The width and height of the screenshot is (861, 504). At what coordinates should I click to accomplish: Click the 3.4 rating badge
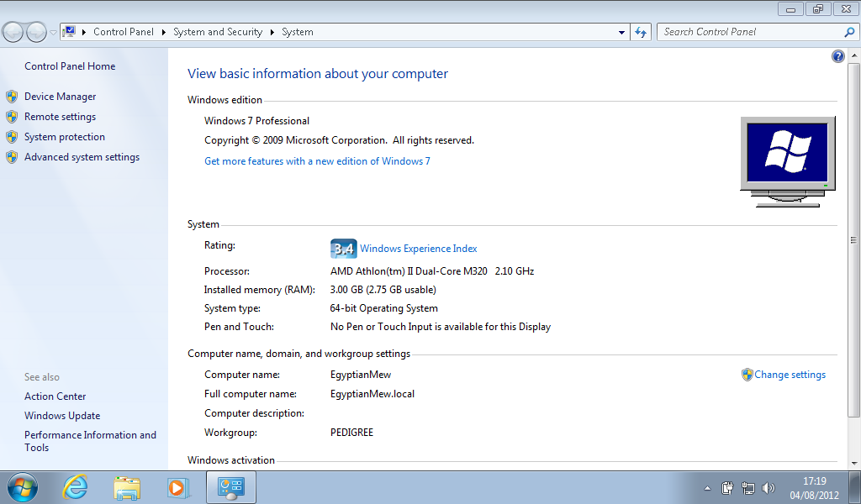coord(344,249)
